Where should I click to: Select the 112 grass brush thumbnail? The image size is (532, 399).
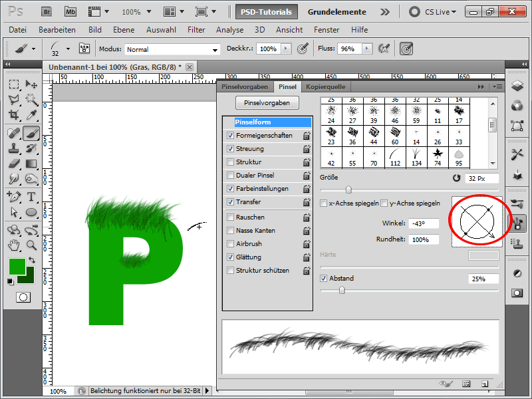pyautogui.click(x=395, y=157)
